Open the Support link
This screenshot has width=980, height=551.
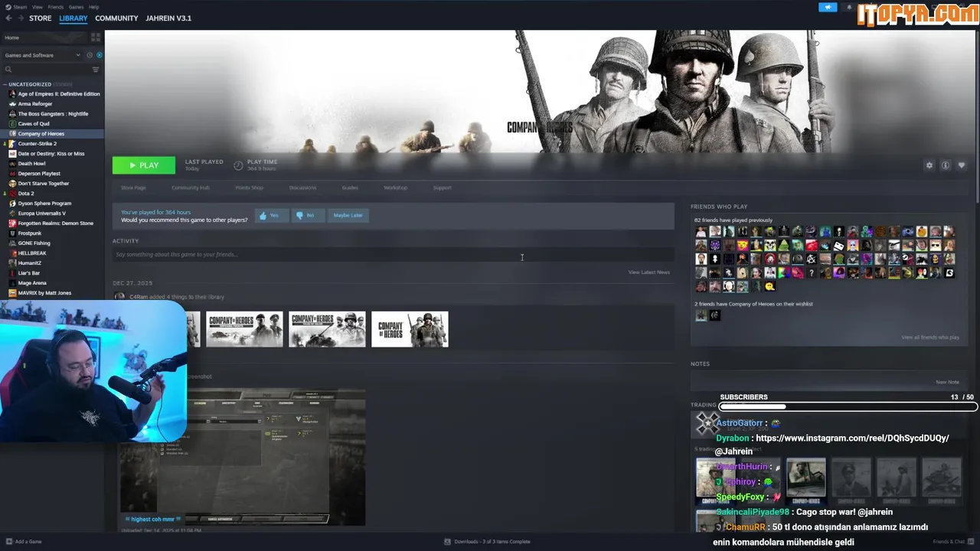point(443,187)
